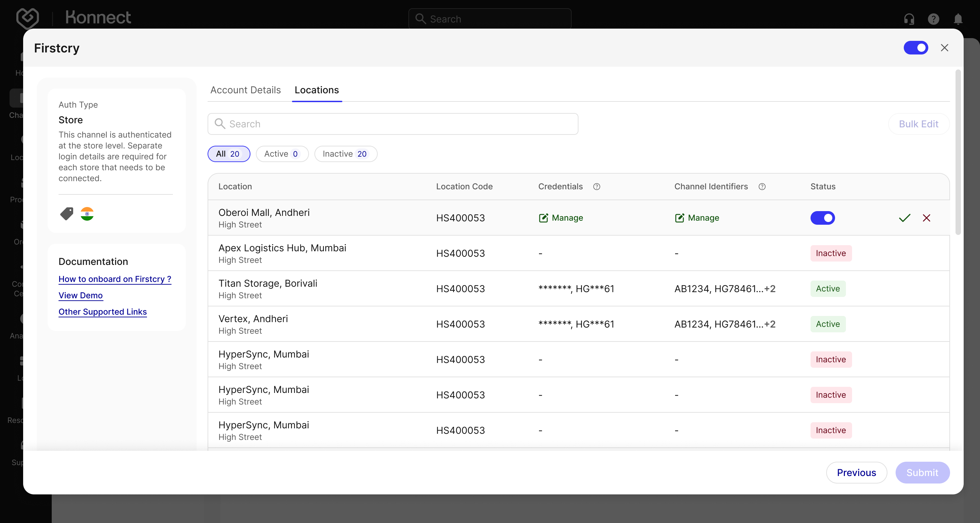Toggle Oberoi Mall status switch
The width and height of the screenshot is (980, 523).
tap(822, 218)
